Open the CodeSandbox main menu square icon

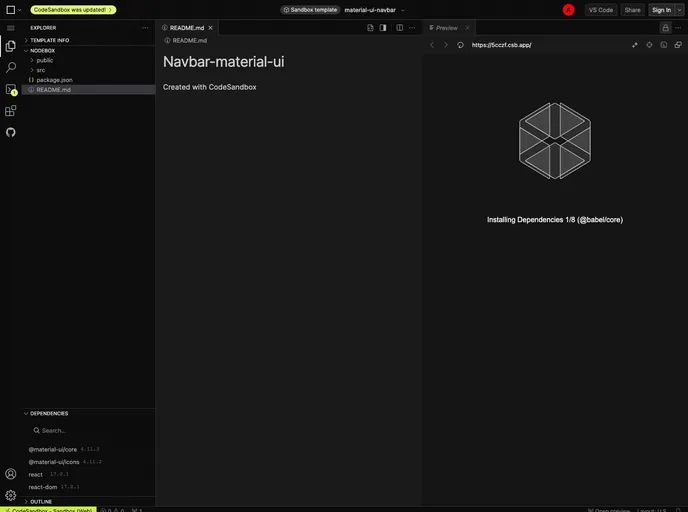click(x=11, y=10)
